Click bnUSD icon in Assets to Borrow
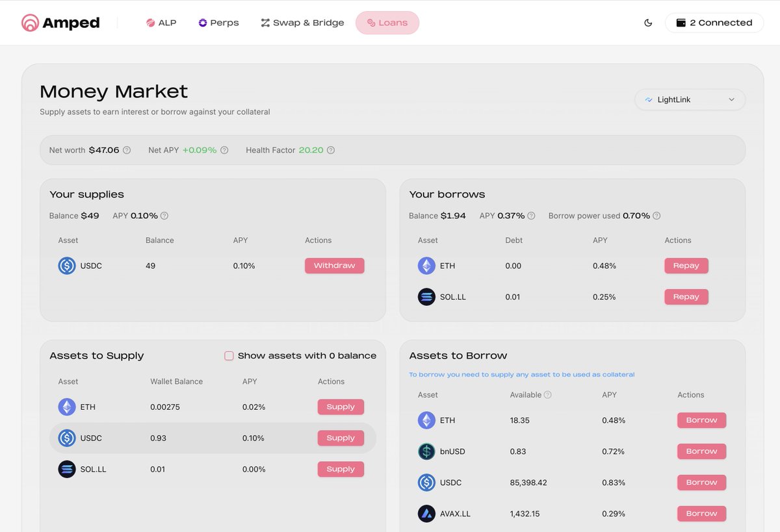This screenshot has height=532, width=780. [x=426, y=451]
